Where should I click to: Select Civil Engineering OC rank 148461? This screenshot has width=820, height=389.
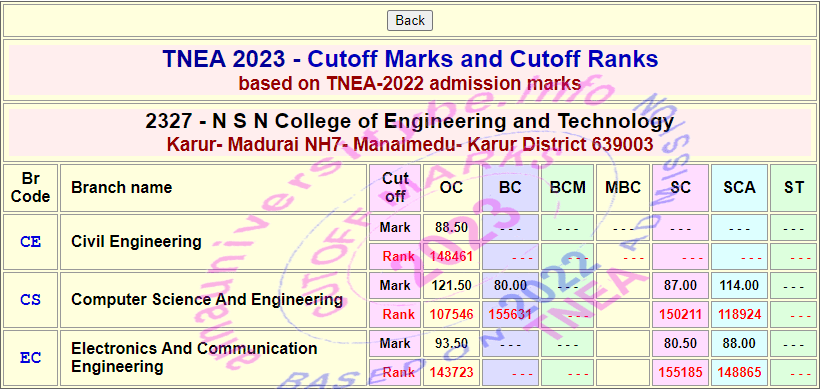point(451,257)
